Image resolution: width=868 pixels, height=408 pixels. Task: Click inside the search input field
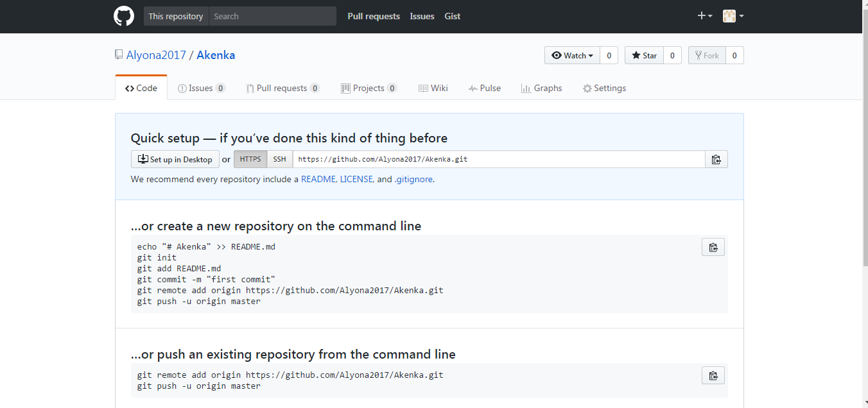273,15
